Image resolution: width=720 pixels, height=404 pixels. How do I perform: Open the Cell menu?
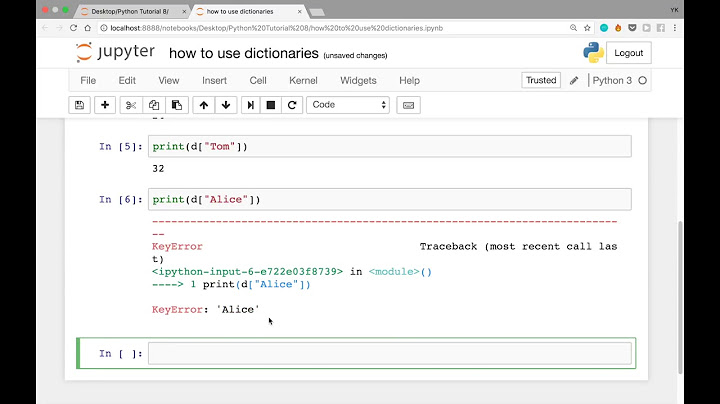[x=258, y=80]
